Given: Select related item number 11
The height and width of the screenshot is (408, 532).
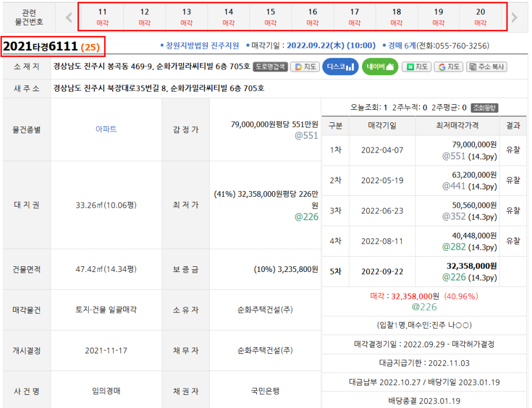Looking at the screenshot, I should coord(102,17).
